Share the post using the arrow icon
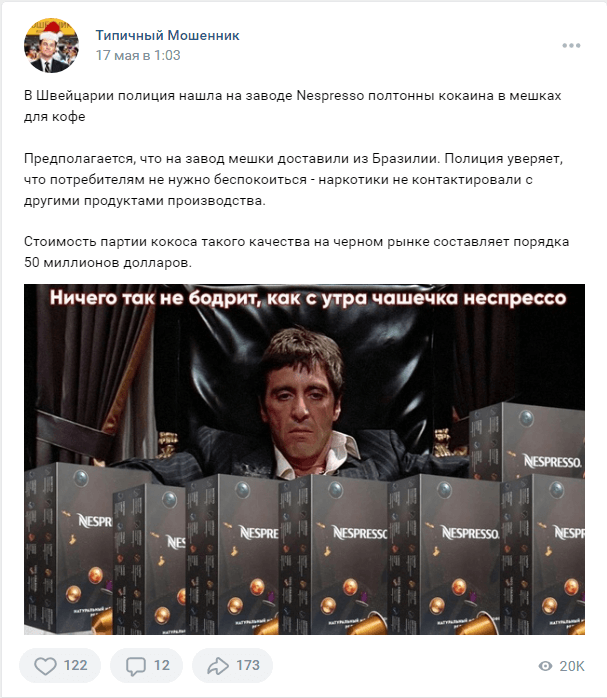This screenshot has height=698, width=607. tap(218, 666)
